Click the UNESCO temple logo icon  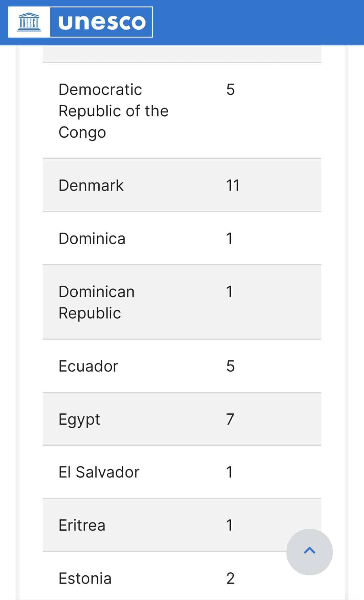(29, 22)
